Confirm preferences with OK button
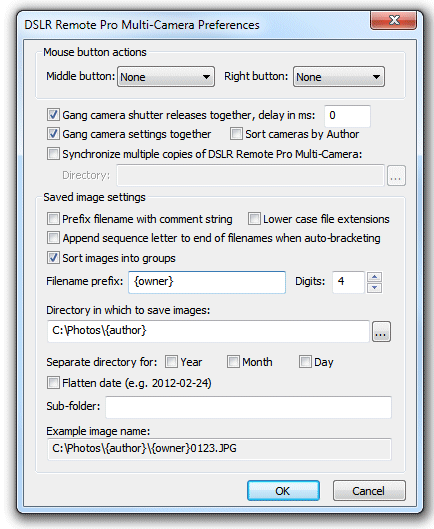This screenshot has height=529, width=434. (283, 491)
